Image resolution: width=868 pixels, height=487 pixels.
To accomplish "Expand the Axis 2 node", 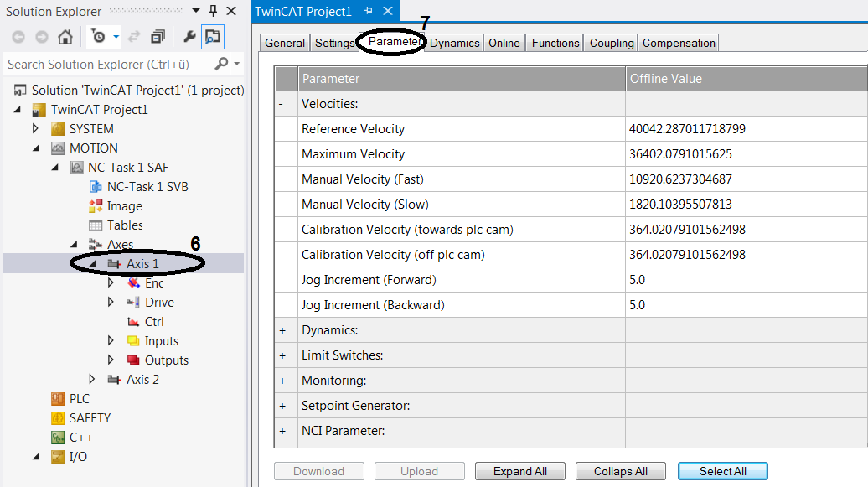I will click(92, 380).
